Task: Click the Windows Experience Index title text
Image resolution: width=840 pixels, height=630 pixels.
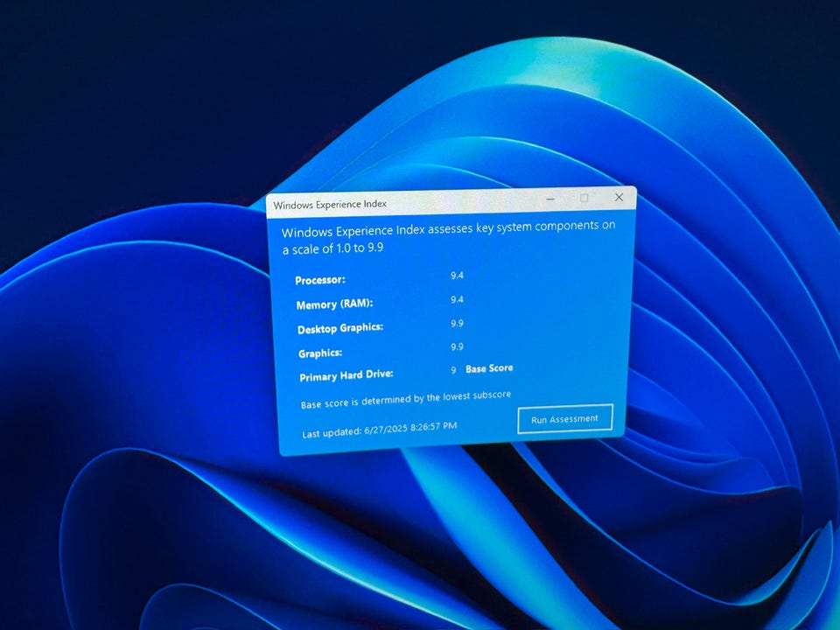Action: (x=330, y=204)
